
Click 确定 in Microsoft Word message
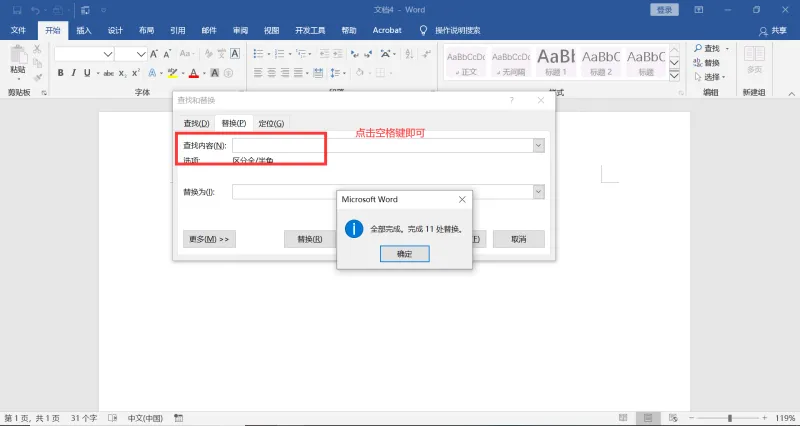coord(405,254)
